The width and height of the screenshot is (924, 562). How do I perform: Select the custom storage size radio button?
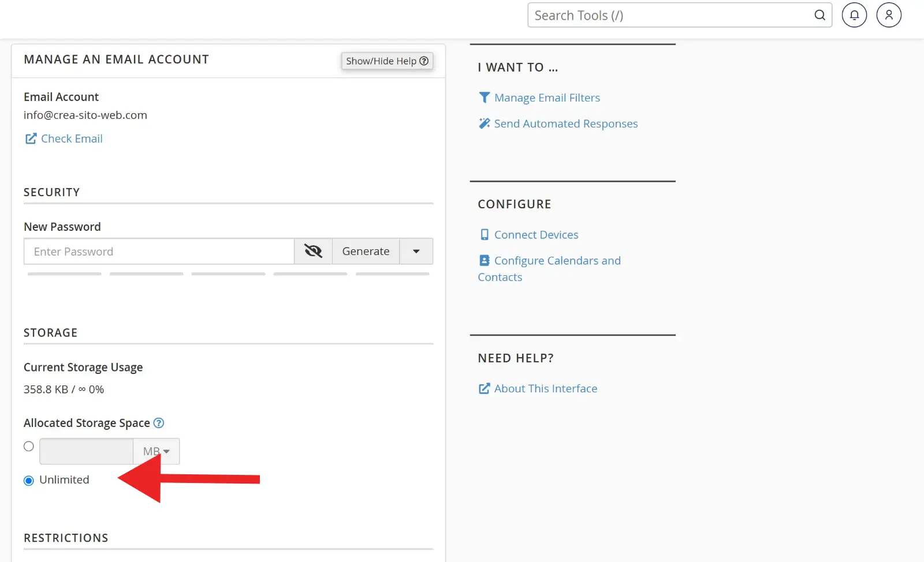coord(29,446)
